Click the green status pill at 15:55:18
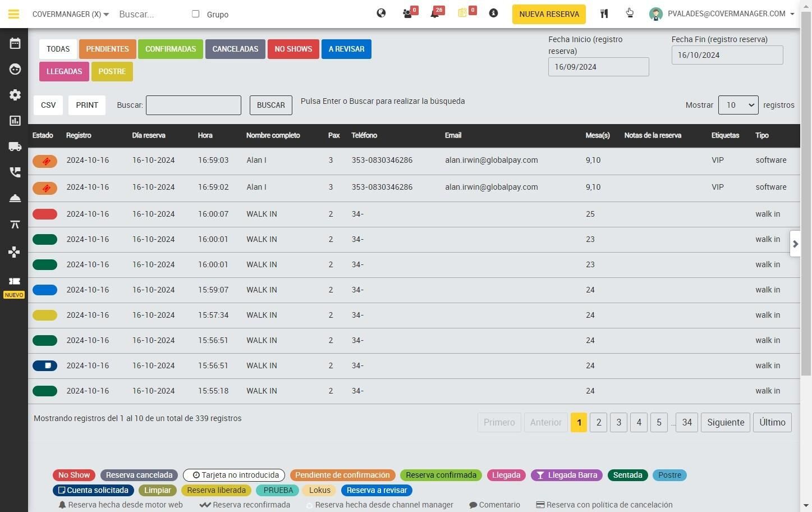812x512 pixels. click(x=45, y=391)
